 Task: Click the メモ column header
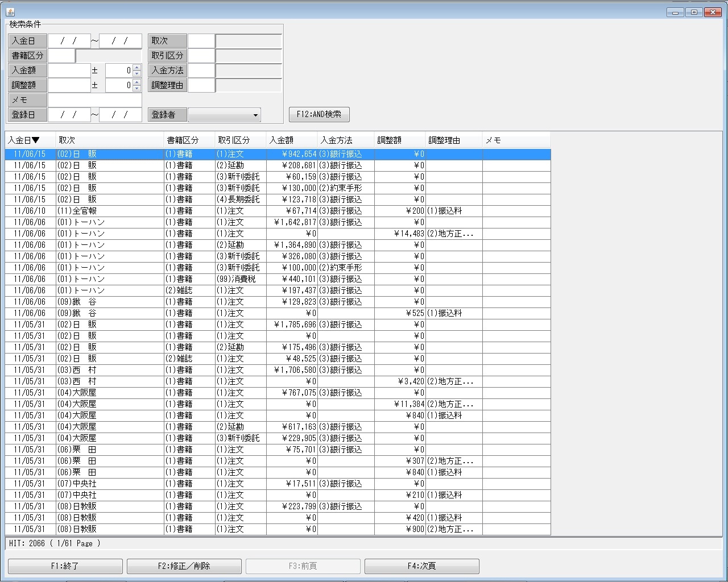tap(516, 140)
